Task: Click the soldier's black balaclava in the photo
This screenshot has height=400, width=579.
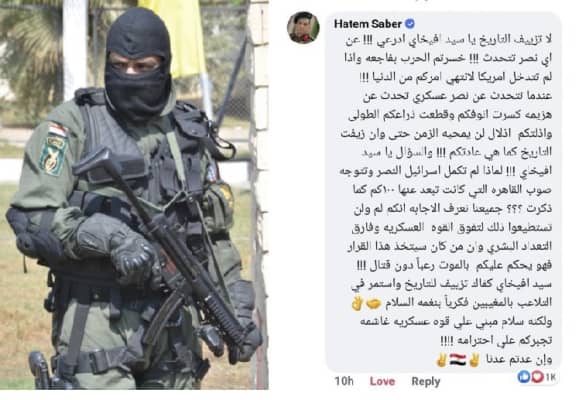Action: point(138,61)
